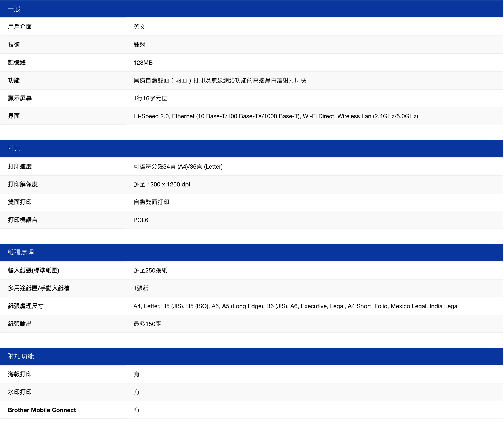Click the 技術 row label
The image size is (504, 433).
pyautogui.click(x=14, y=45)
